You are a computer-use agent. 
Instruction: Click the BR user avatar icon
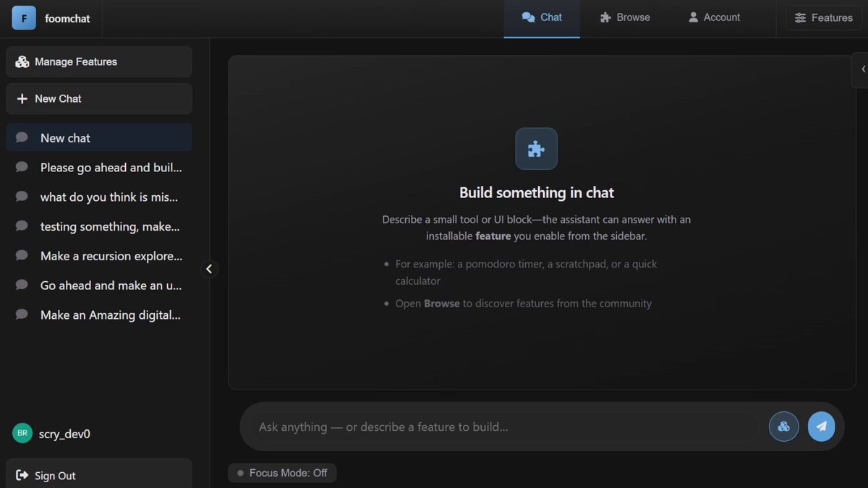click(22, 433)
